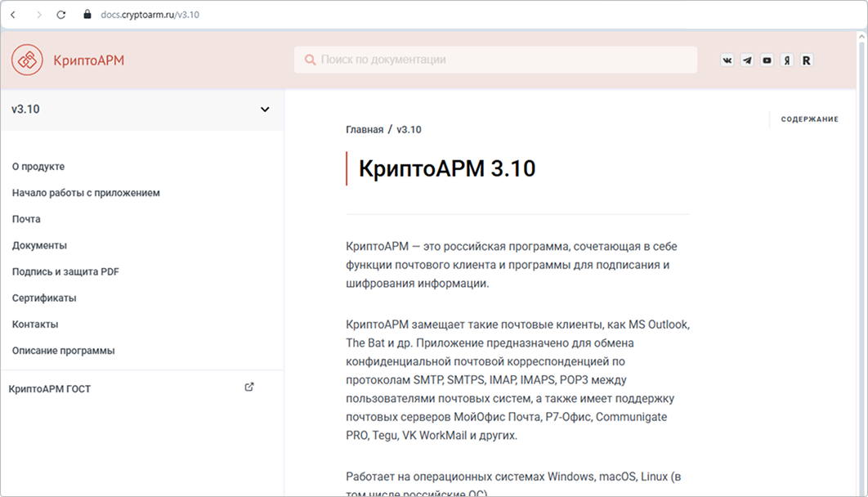The image size is (868, 497).
Task: Open 'Описание программы' sidebar section
Action: pyautogui.click(x=63, y=351)
